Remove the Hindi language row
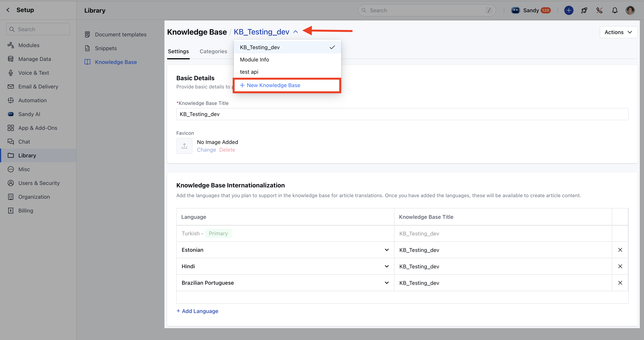Image resolution: width=644 pixels, height=340 pixels. 620,266
